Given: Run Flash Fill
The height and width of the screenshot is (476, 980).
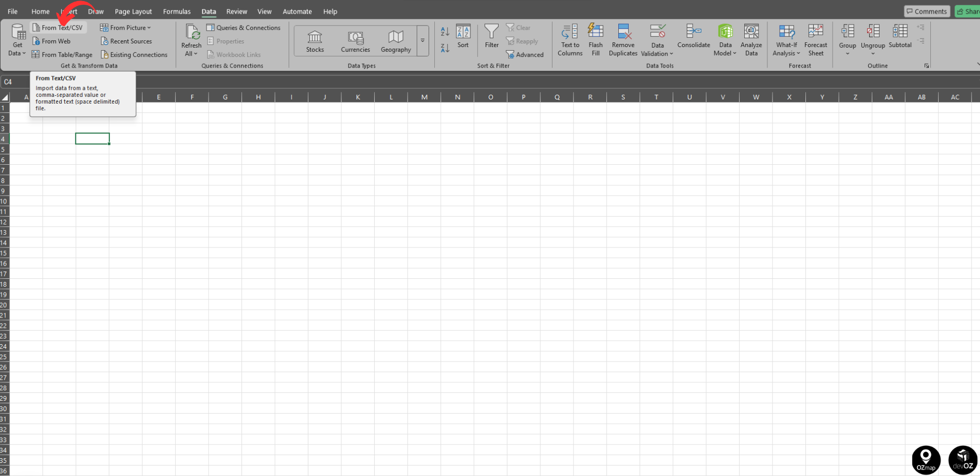Looking at the screenshot, I should (595, 40).
